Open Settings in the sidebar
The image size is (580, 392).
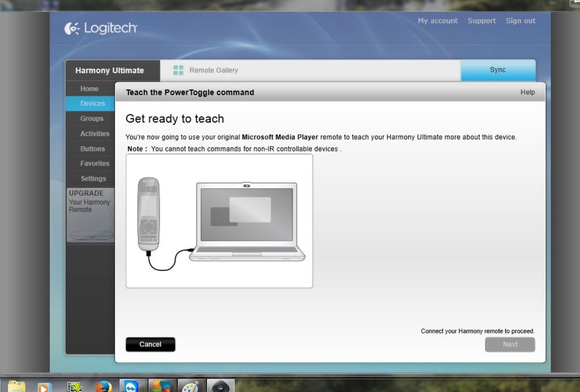click(90, 178)
